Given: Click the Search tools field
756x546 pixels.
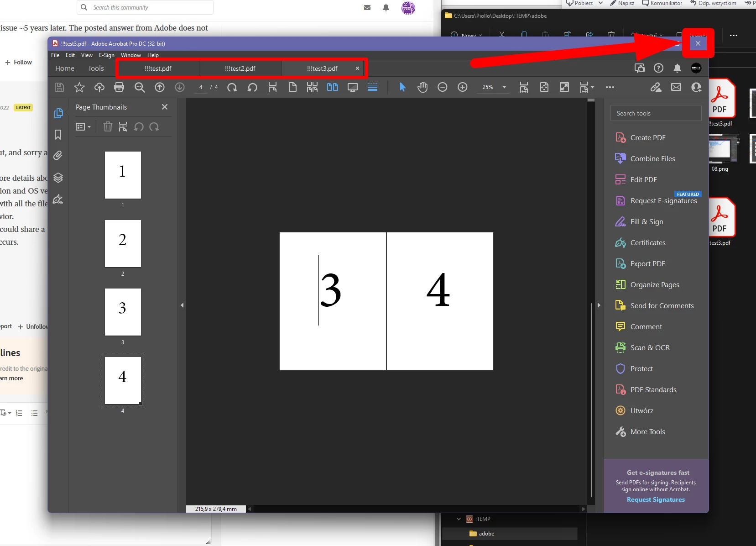Looking at the screenshot, I should (x=656, y=113).
